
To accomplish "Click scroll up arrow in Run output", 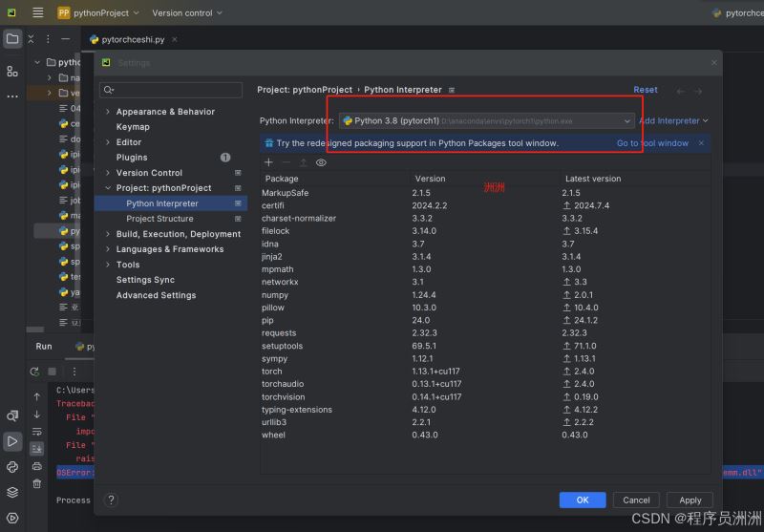I will [x=37, y=397].
